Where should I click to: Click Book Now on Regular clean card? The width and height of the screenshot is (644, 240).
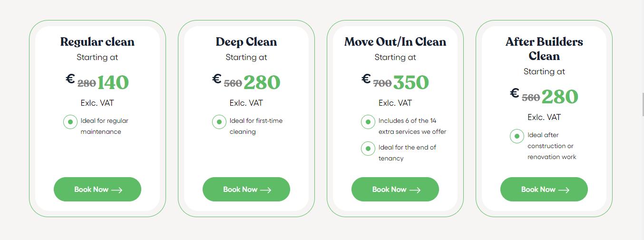click(x=97, y=190)
